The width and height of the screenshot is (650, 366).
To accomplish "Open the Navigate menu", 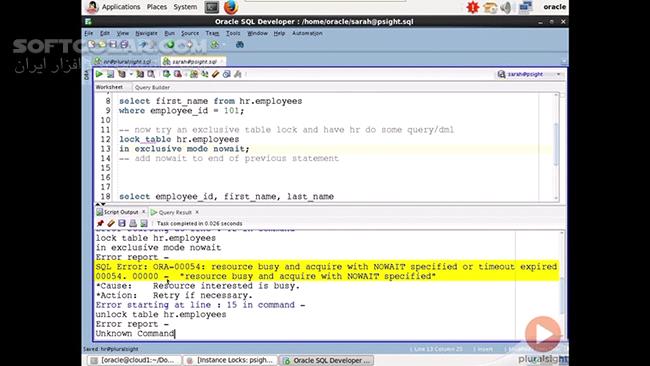I will click(x=146, y=33).
